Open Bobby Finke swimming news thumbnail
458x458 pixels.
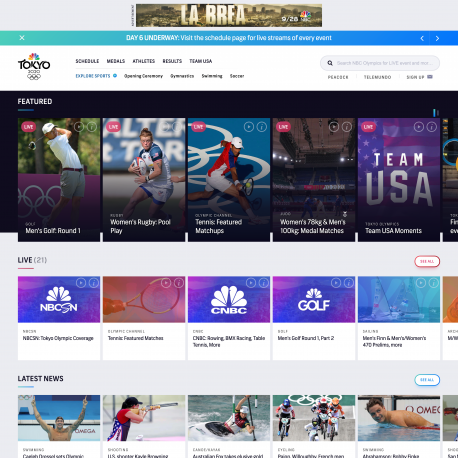pos(399,418)
